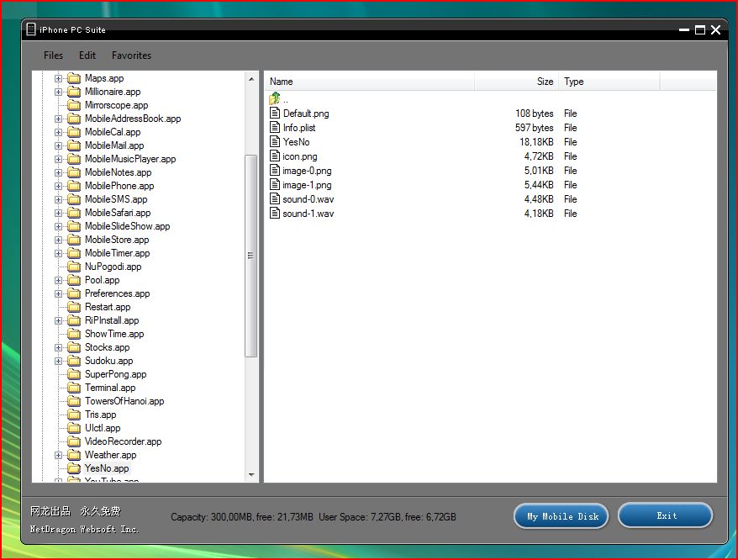
Task: Click the 597 bytes size value
Action: [535, 128]
